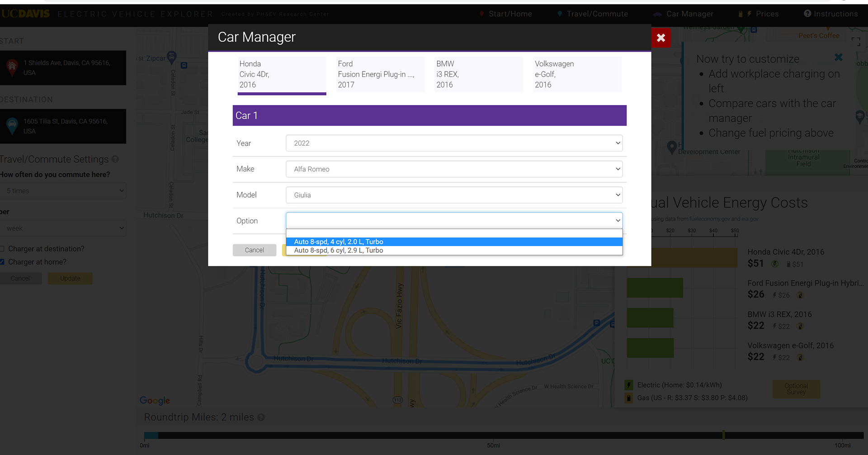The height and width of the screenshot is (455, 868).
Task: Open the '5 times' commute frequency dropdown
Action: (x=63, y=191)
